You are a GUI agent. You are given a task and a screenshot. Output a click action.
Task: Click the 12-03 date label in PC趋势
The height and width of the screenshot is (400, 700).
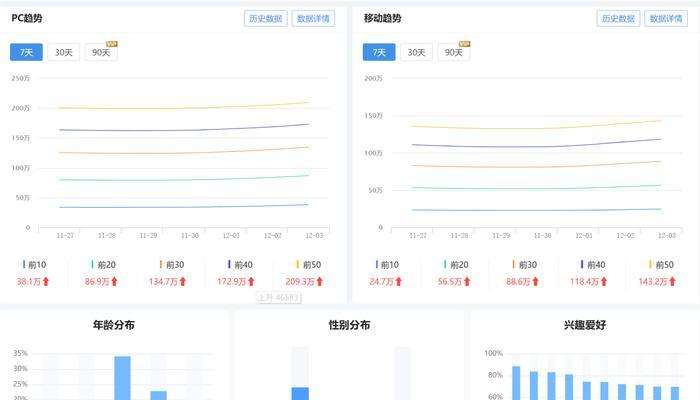(314, 235)
